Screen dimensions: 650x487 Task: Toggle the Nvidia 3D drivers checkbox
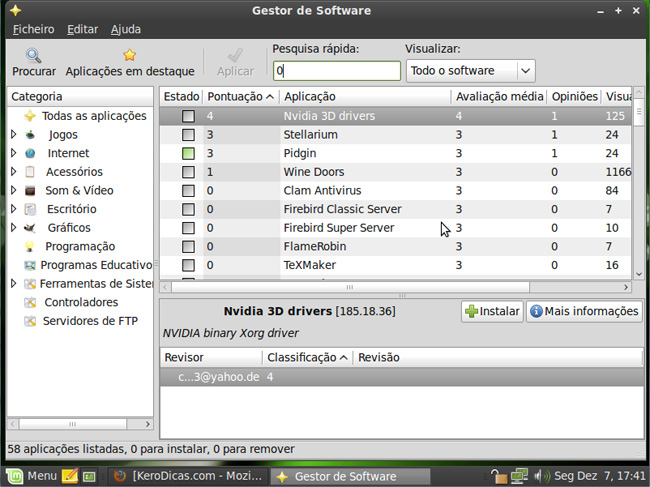coord(188,116)
